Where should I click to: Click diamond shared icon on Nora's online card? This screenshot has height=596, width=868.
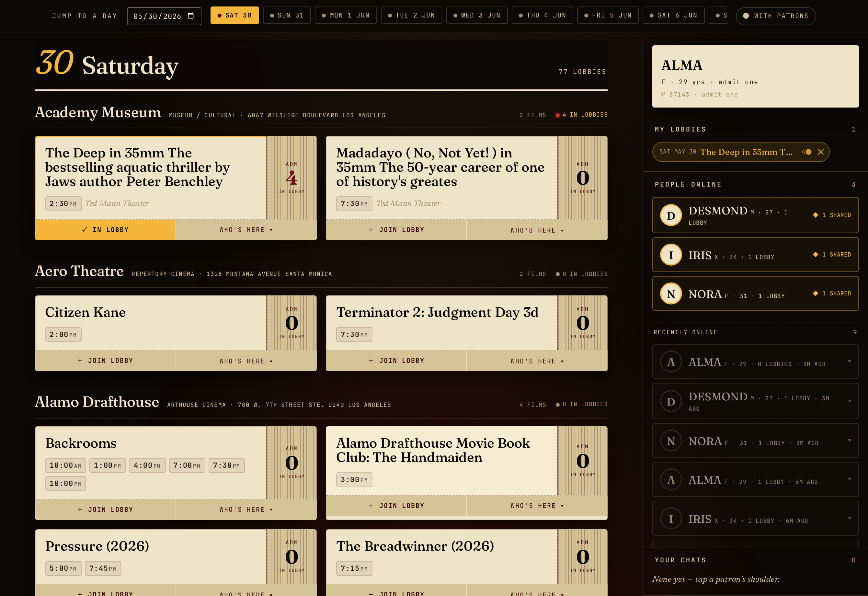[815, 293]
